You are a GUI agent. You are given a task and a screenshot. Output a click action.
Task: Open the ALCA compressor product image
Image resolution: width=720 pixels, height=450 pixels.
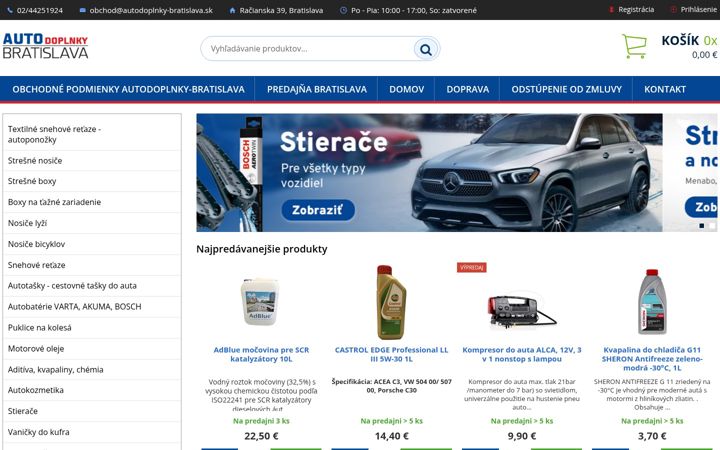[522, 312]
